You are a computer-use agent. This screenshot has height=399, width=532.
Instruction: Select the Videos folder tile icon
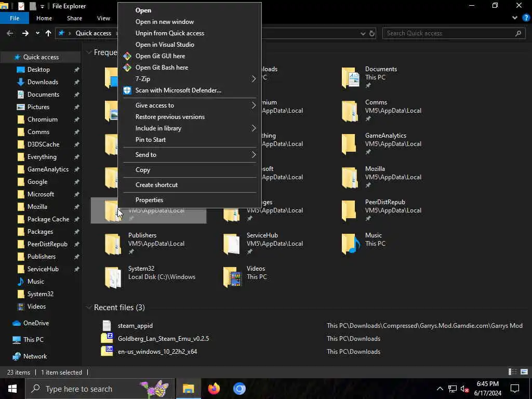[x=232, y=277]
